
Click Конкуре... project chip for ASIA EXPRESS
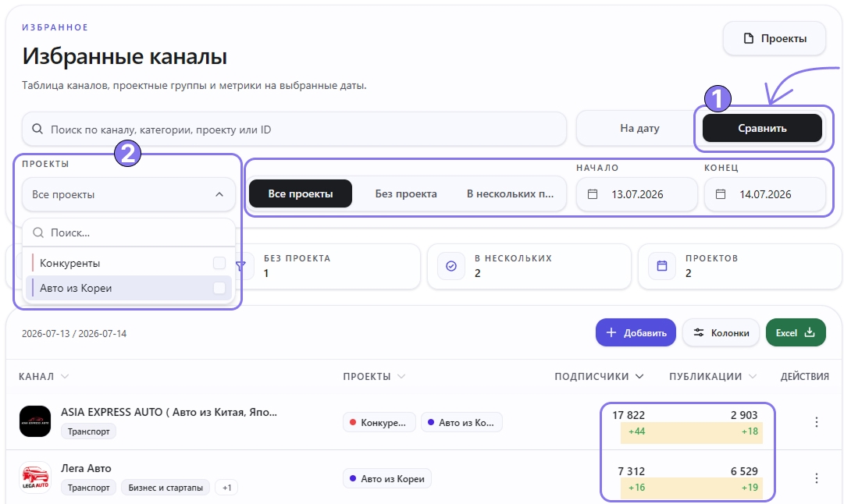379,422
